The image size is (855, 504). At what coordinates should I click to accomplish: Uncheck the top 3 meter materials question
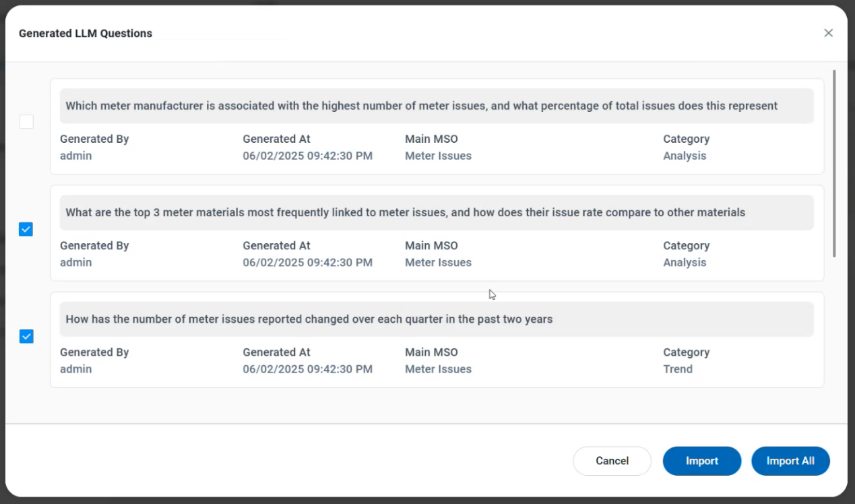tap(26, 229)
